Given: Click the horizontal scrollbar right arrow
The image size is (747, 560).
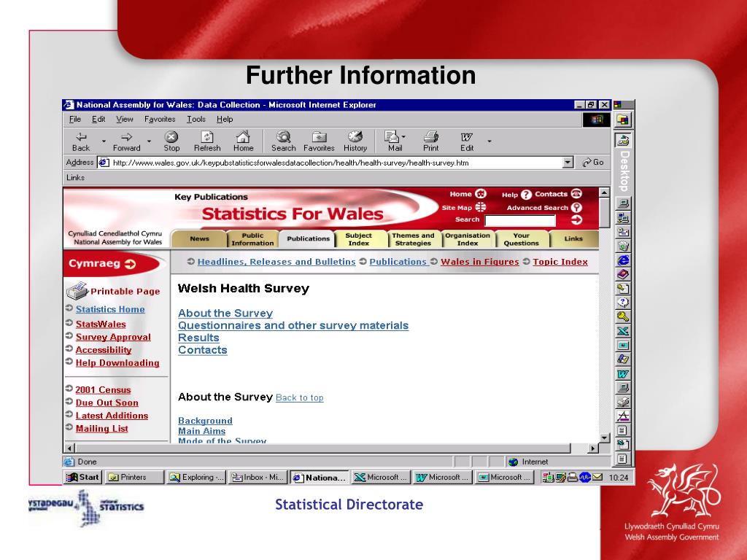Looking at the screenshot, I should click(x=593, y=448).
